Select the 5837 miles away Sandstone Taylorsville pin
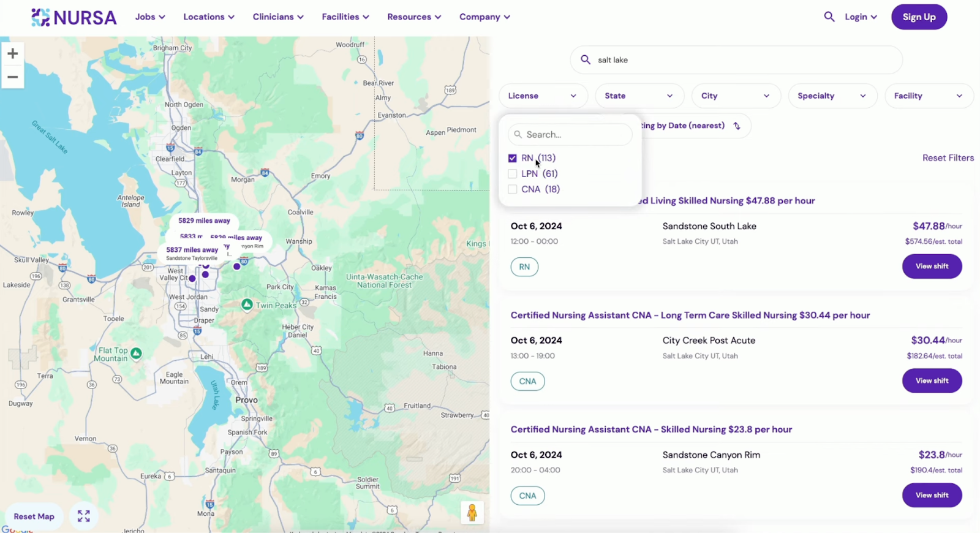Image resolution: width=980 pixels, height=533 pixels. pos(192,253)
